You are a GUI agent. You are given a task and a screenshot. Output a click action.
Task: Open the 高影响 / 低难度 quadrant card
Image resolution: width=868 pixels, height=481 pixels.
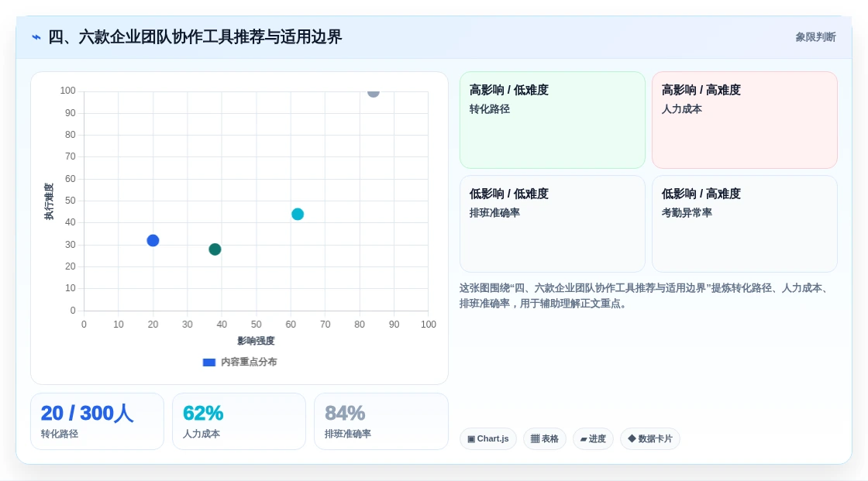pyautogui.click(x=553, y=119)
